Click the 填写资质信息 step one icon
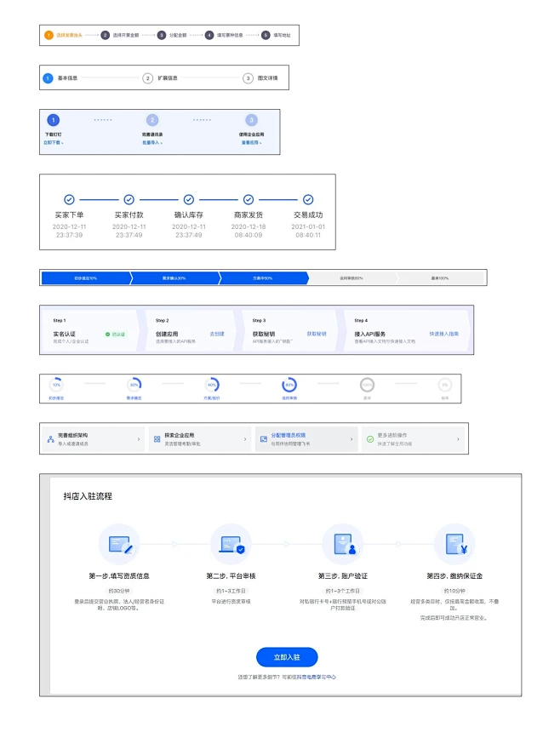Screen dimensions: 560x738 click(x=119, y=544)
